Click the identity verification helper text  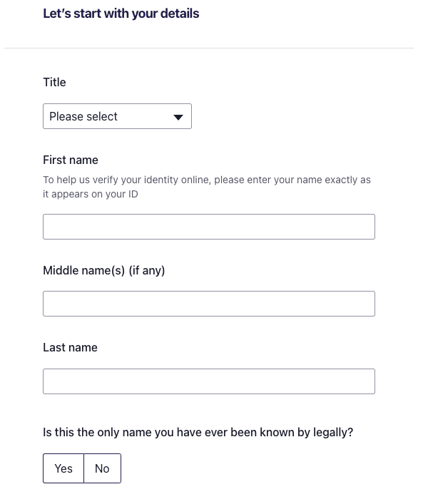pos(207,187)
